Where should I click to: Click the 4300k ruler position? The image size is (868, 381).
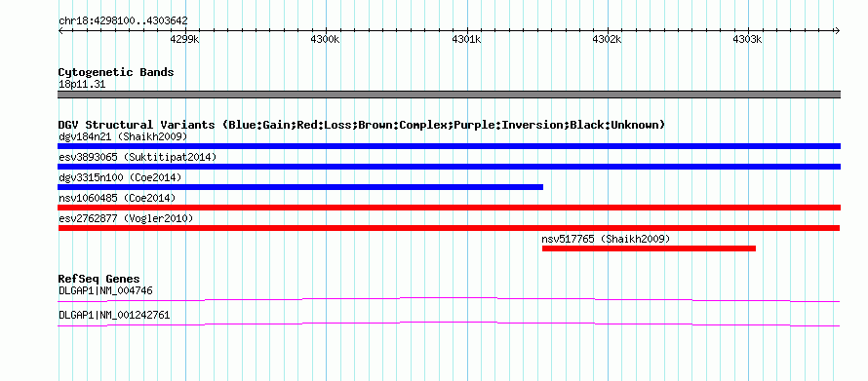coord(326,39)
